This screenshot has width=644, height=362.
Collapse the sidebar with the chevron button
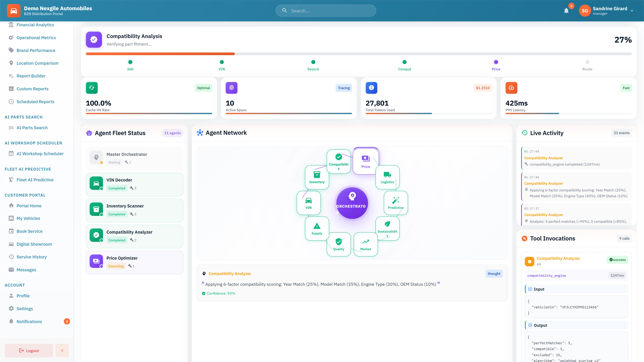tap(62, 350)
